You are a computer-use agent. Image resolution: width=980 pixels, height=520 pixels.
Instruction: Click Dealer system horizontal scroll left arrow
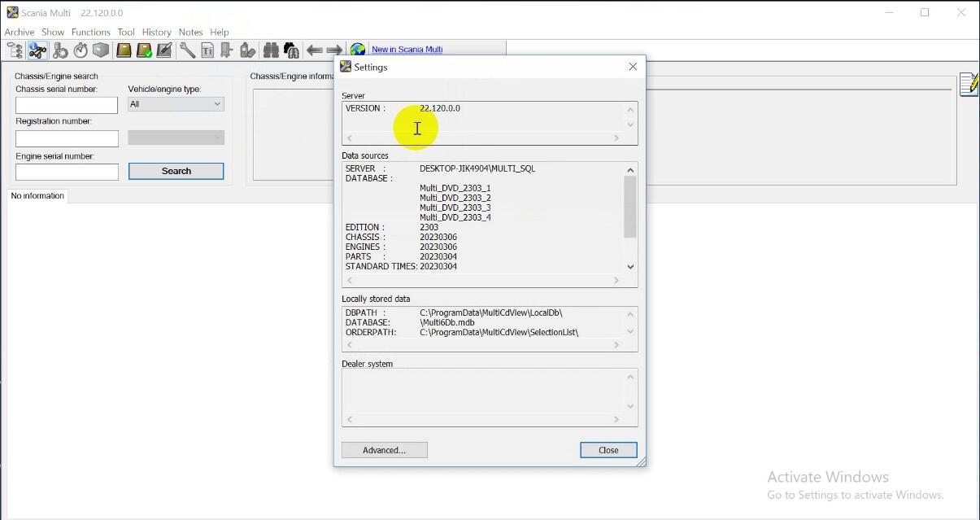350,420
